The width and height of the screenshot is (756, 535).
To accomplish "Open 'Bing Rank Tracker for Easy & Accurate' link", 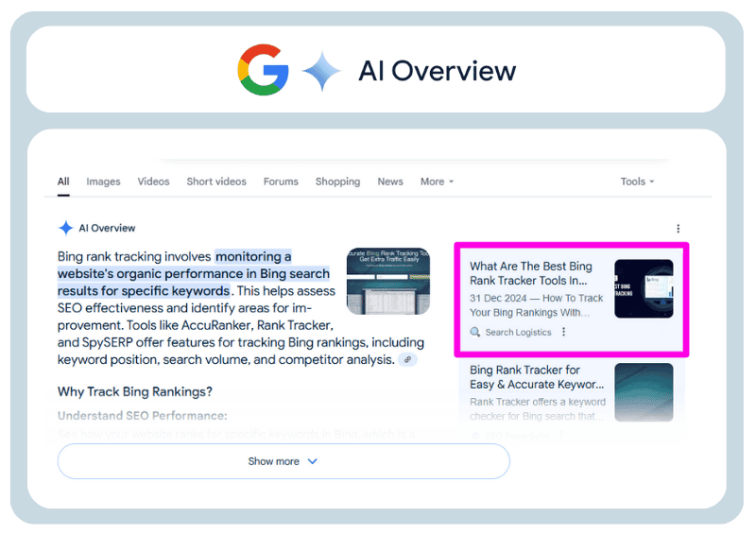I will [537, 377].
